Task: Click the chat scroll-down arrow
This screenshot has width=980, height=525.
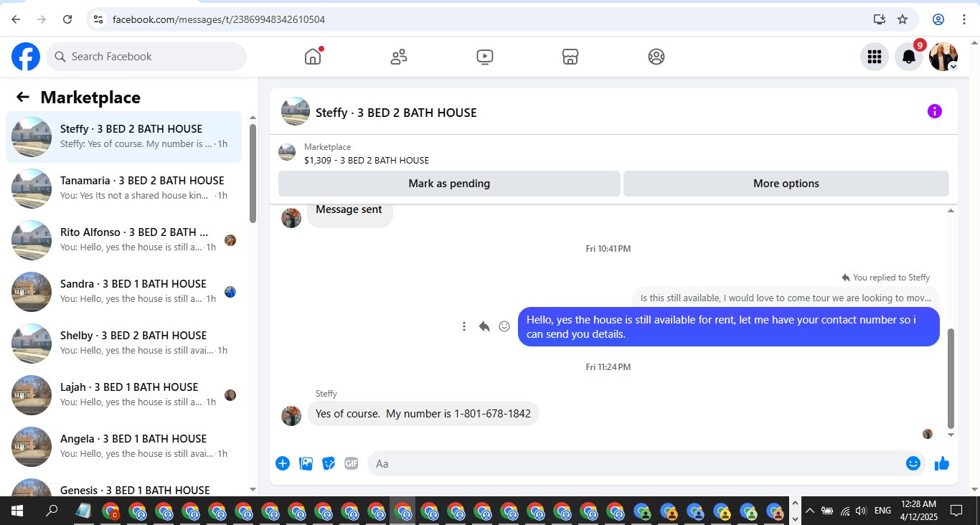Action: click(x=951, y=435)
